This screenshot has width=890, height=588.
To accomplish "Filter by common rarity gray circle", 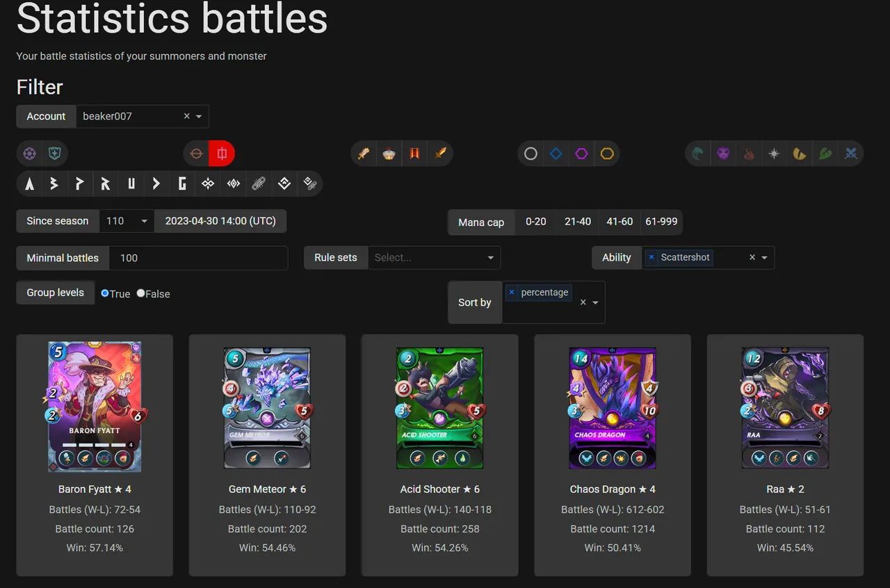I will point(531,154).
